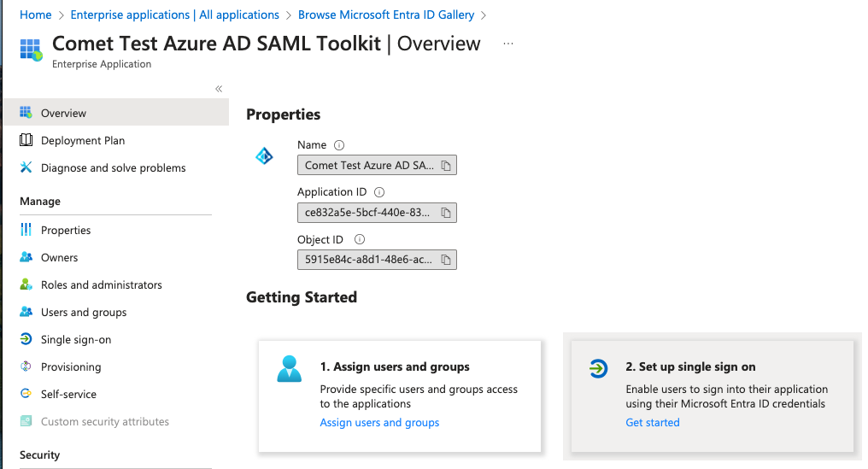Click the Custom security attributes icon
Screen dimensions: 868x469
tap(26, 421)
